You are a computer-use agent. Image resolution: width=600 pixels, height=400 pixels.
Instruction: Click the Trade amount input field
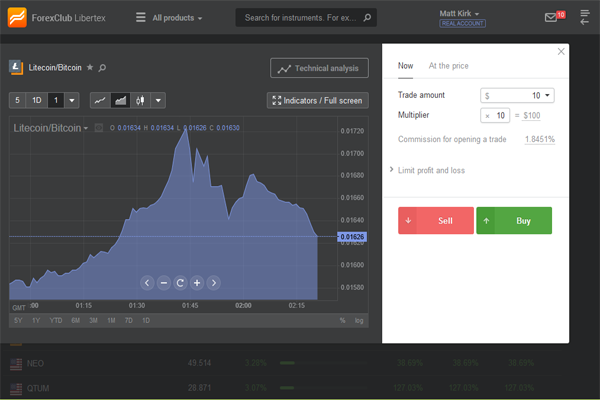pos(517,95)
